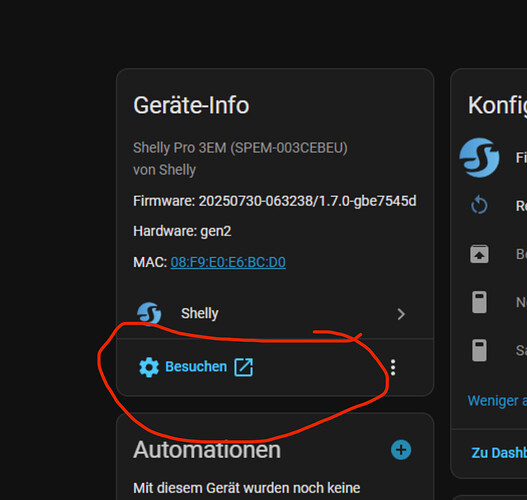527x500 pixels.
Task: Click the gear icon beside Besuchen
Action: point(149,367)
